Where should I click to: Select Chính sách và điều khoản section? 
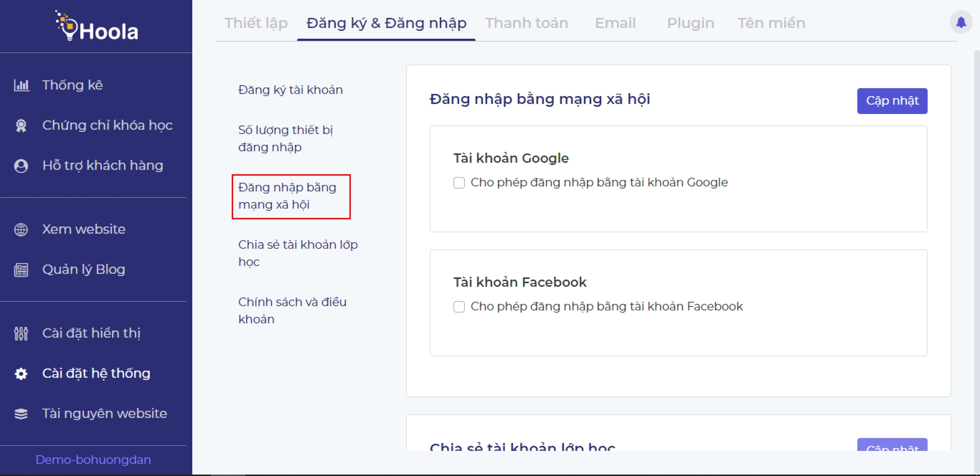(292, 311)
